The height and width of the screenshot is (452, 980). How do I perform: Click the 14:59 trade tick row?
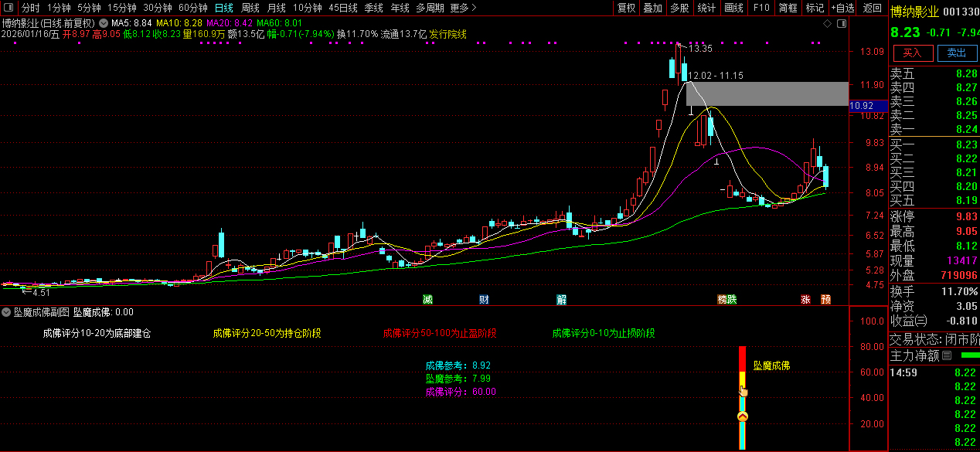[x=934, y=372]
